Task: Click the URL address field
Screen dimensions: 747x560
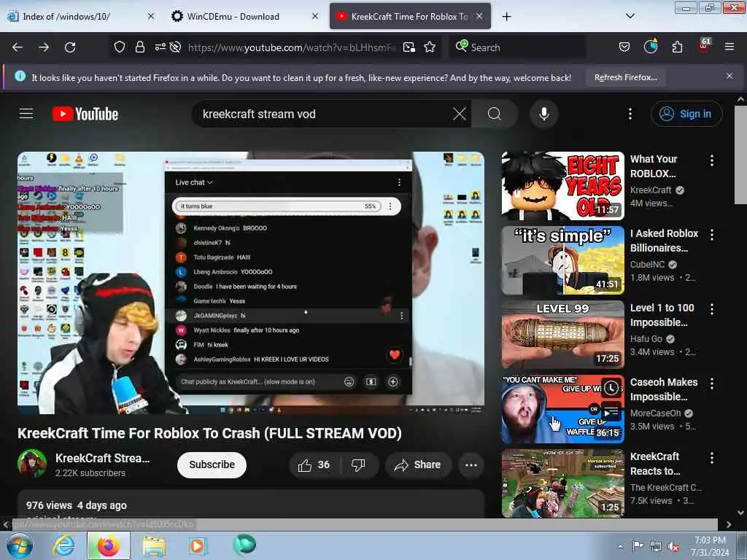Action: tap(292, 47)
